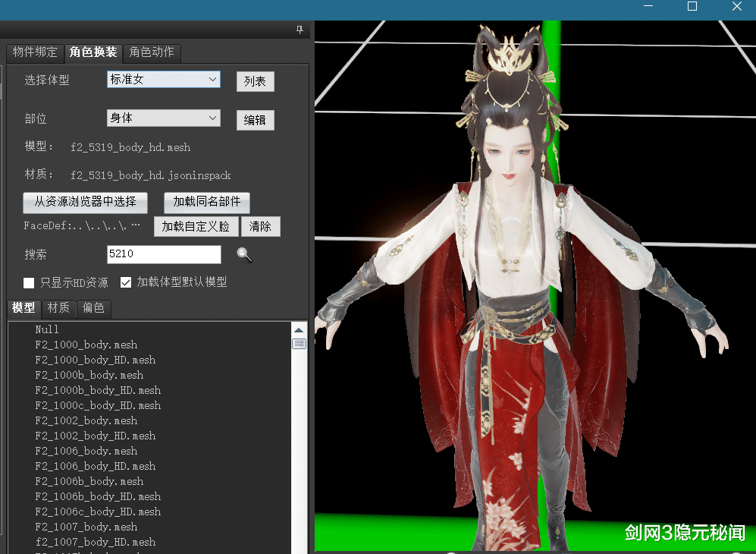Image resolution: width=756 pixels, height=554 pixels.
Task: Select F2_1000b_body.mesh in list
Action: 89,376
